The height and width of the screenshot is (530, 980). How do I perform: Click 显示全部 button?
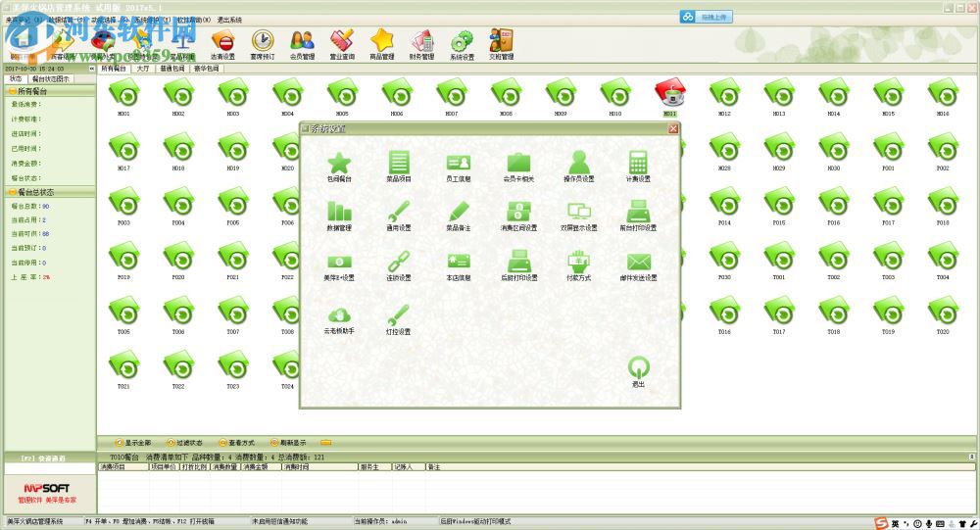click(x=133, y=443)
